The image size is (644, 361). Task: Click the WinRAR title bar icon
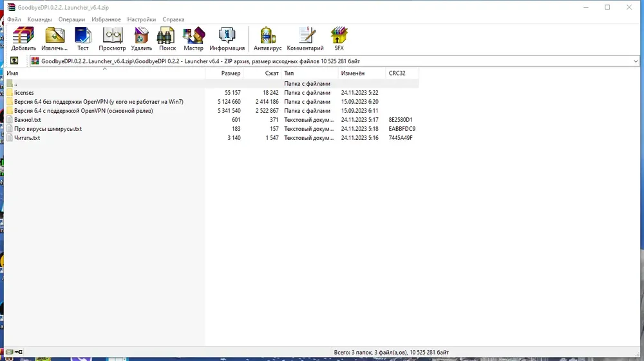11,7
